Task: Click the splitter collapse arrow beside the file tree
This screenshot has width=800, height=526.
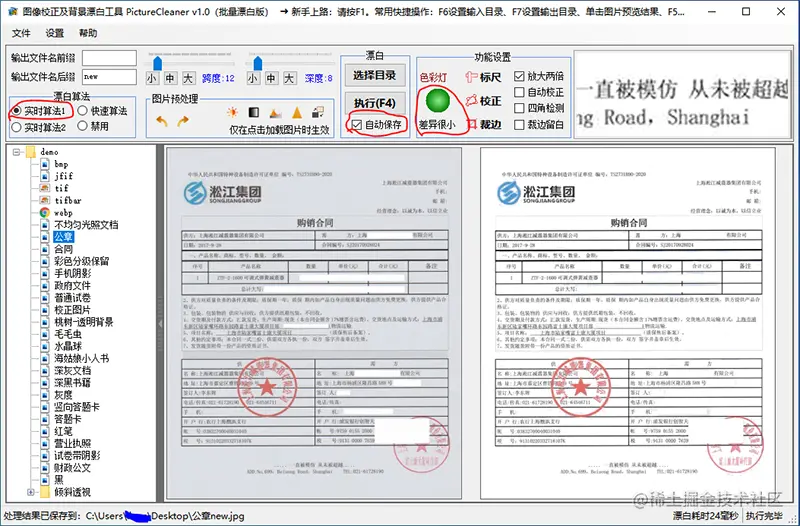Action: (x=160, y=323)
